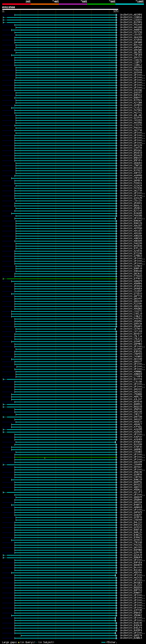The width and height of the screenshot is (146, 644).
Task: Click the UniRef100_A9PD40 label
Action: 131,48
